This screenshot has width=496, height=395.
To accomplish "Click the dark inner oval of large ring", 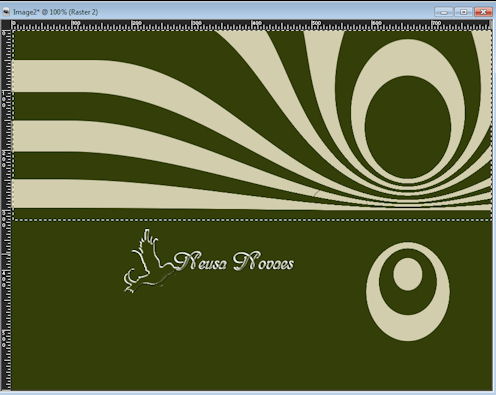I will click(x=408, y=127).
